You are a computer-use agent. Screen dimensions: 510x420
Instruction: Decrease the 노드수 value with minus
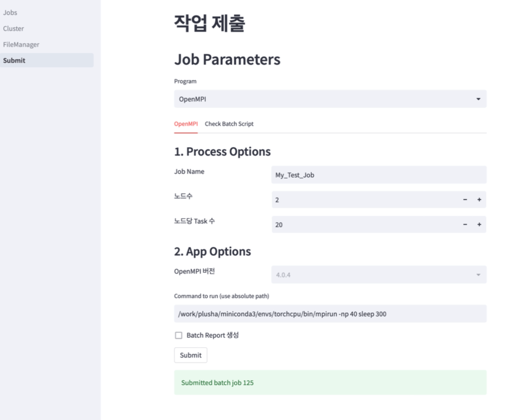point(465,200)
